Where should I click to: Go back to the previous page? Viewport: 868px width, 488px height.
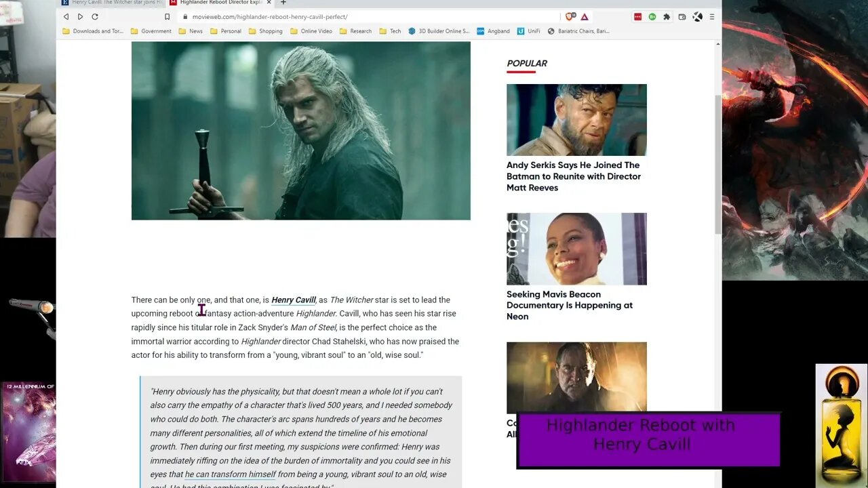pos(66,16)
